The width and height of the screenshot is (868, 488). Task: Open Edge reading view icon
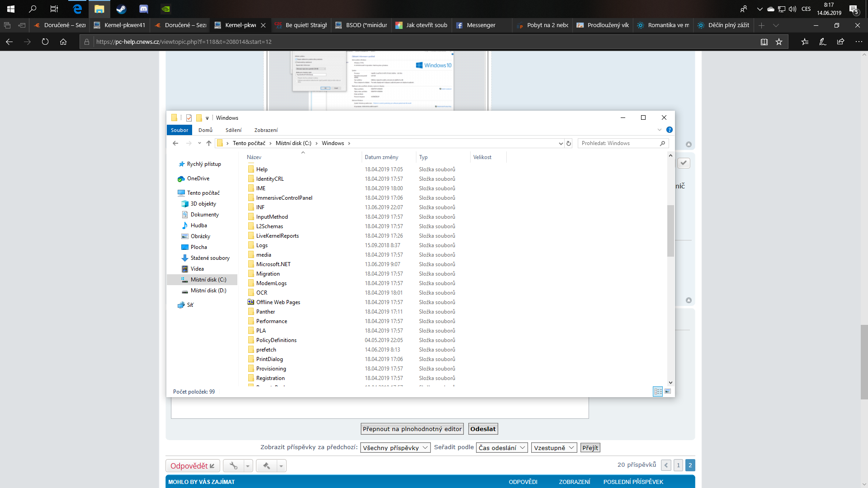[764, 42]
